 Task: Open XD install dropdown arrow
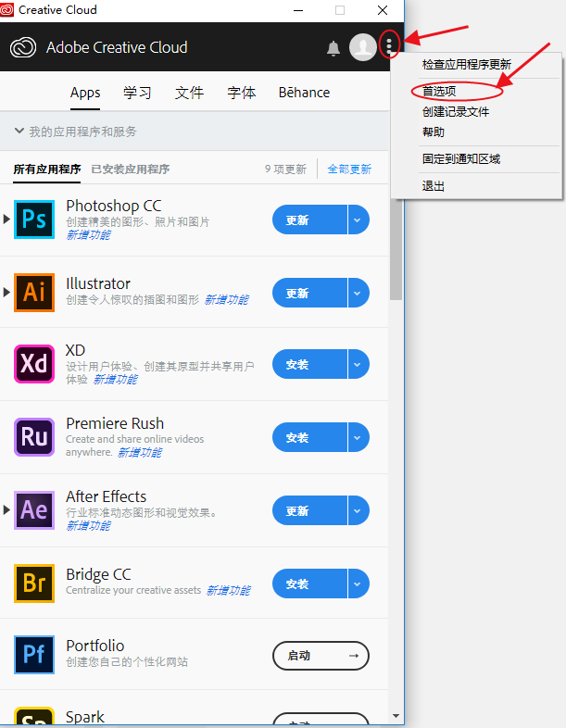pyautogui.click(x=358, y=364)
